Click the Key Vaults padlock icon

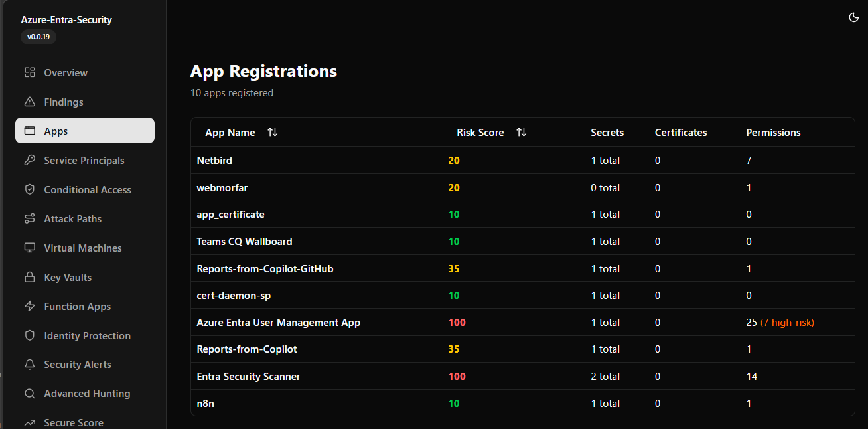pos(29,277)
